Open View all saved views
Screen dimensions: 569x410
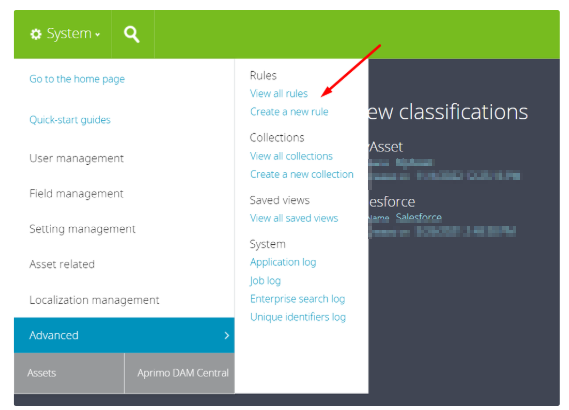pos(294,218)
